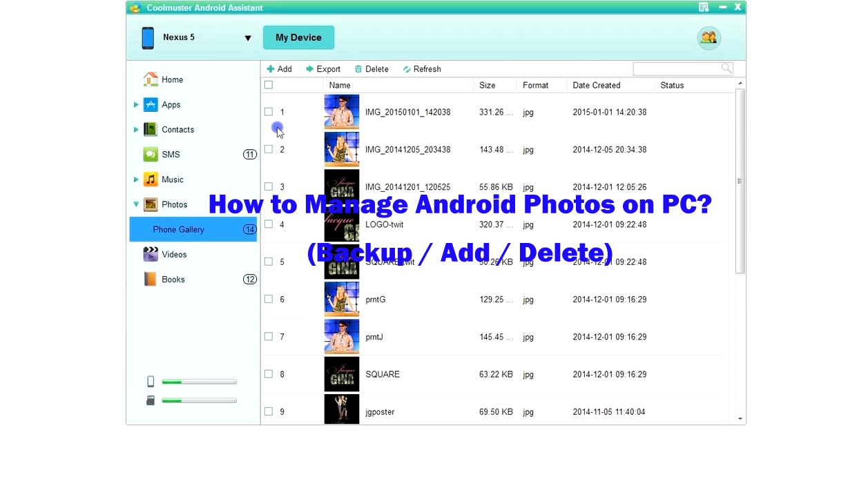Open the Apps icon in sidebar

pyautogui.click(x=151, y=105)
